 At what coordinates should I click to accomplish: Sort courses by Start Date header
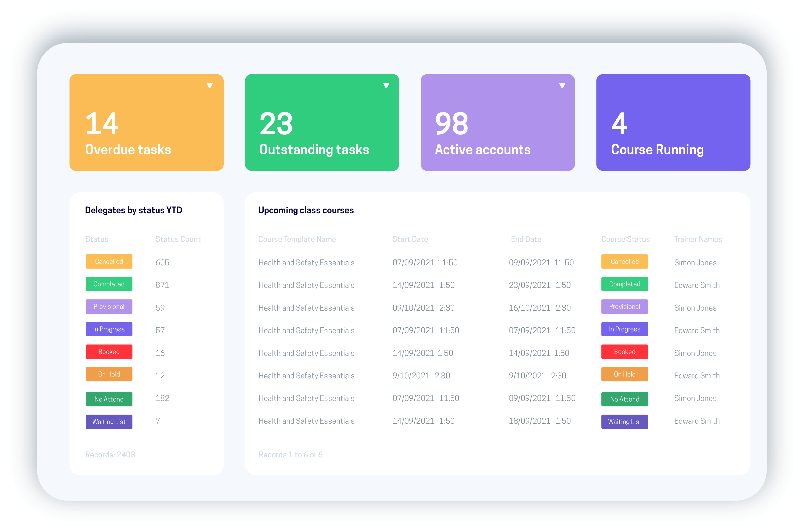[x=410, y=239]
